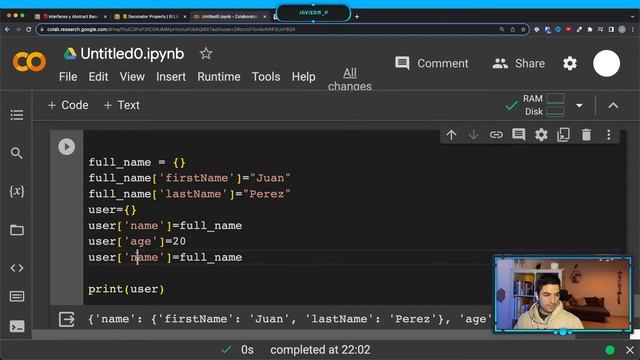The height and width of the screenshot is (360, 640).
Task: Expand the runtime connection dropdown arrow
Action: coord(579,105)
